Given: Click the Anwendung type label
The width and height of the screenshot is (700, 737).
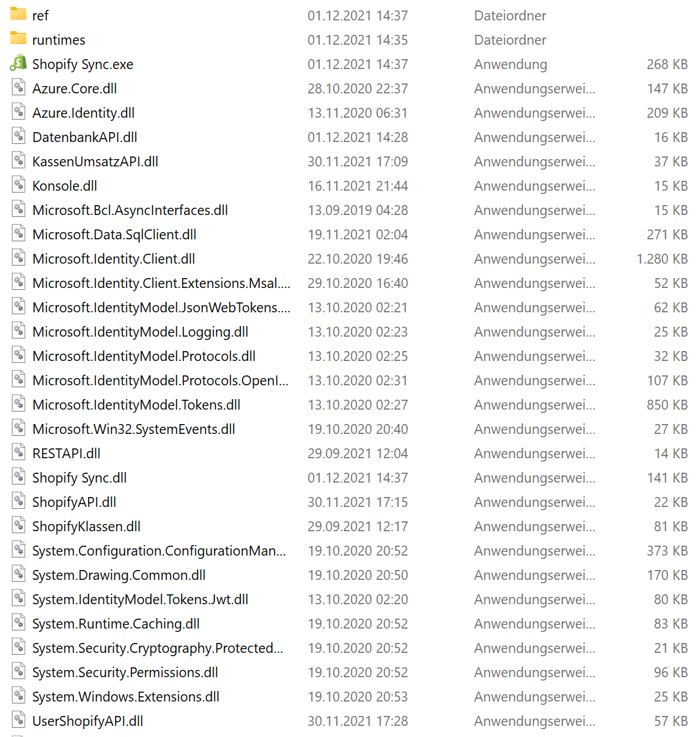Looking at the screenshot, I should point(511,64).
